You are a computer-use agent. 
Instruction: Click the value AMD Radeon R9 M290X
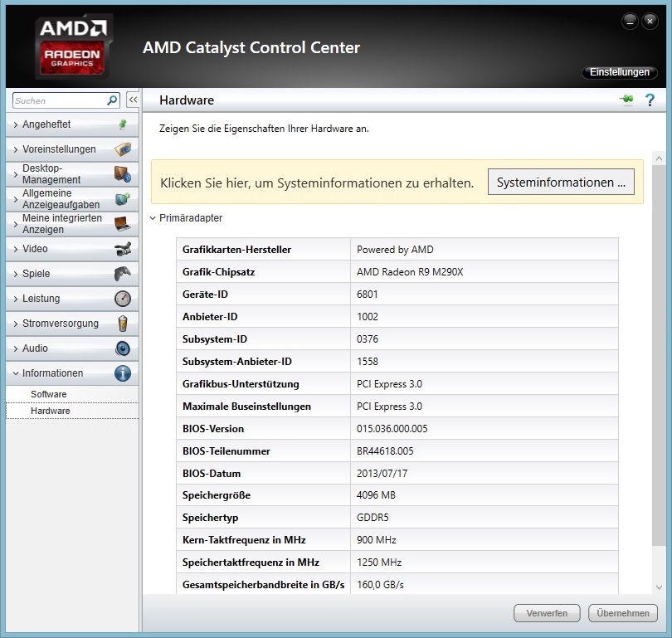tap(410, 271)
